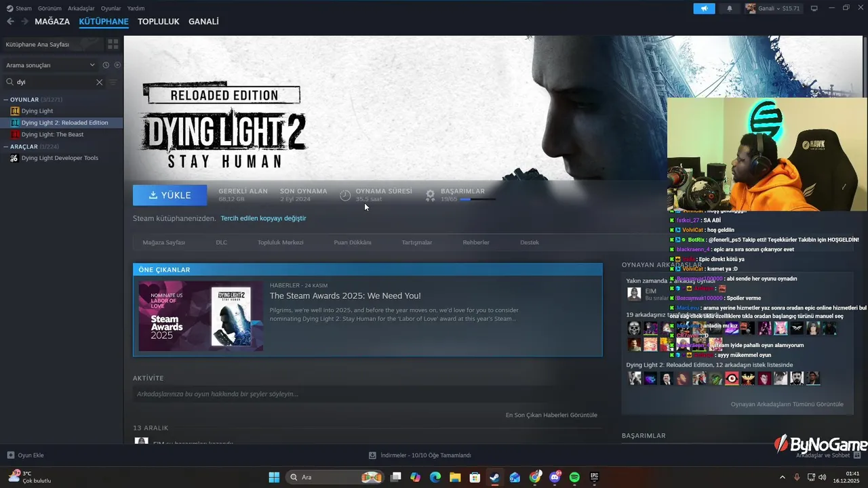Screen dimensions: 868x488
Task: Switch to KÜTÜPHANE tab
Action: click(104, 22)
